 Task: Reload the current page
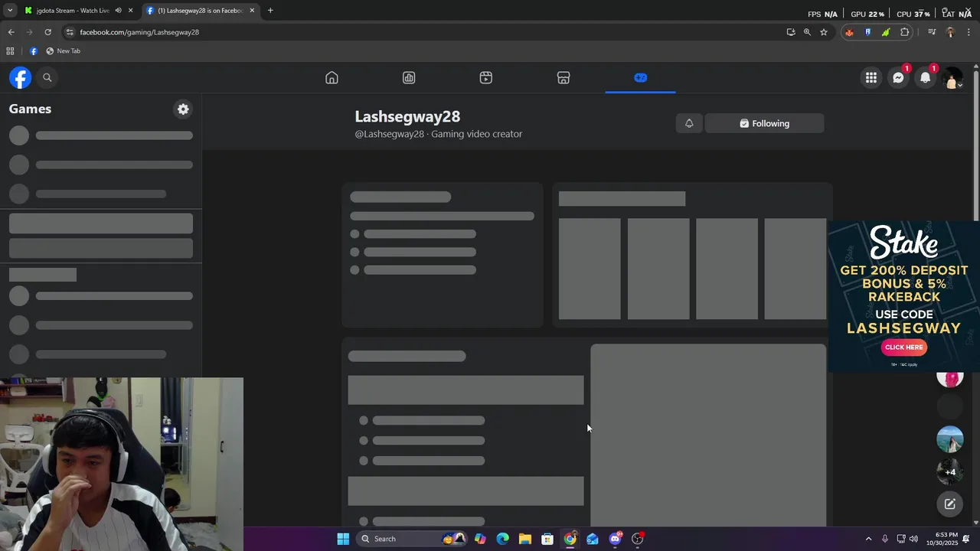[x=47, y=32]
